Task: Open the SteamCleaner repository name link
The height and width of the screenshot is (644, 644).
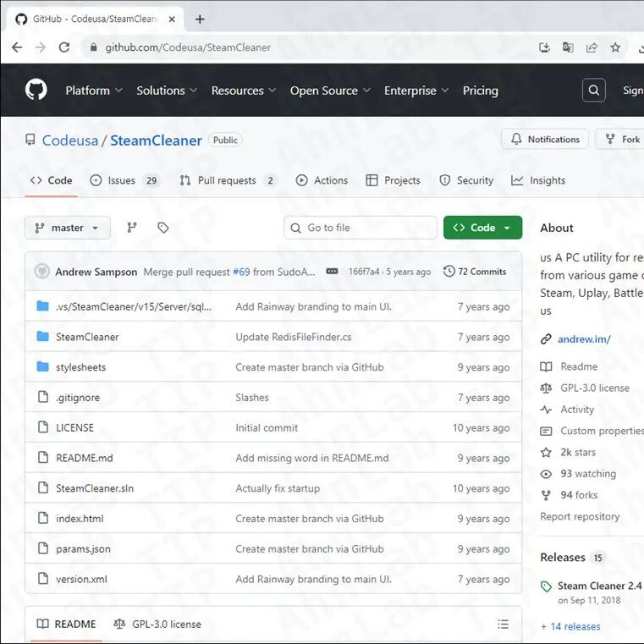Action: click(156, 140)
